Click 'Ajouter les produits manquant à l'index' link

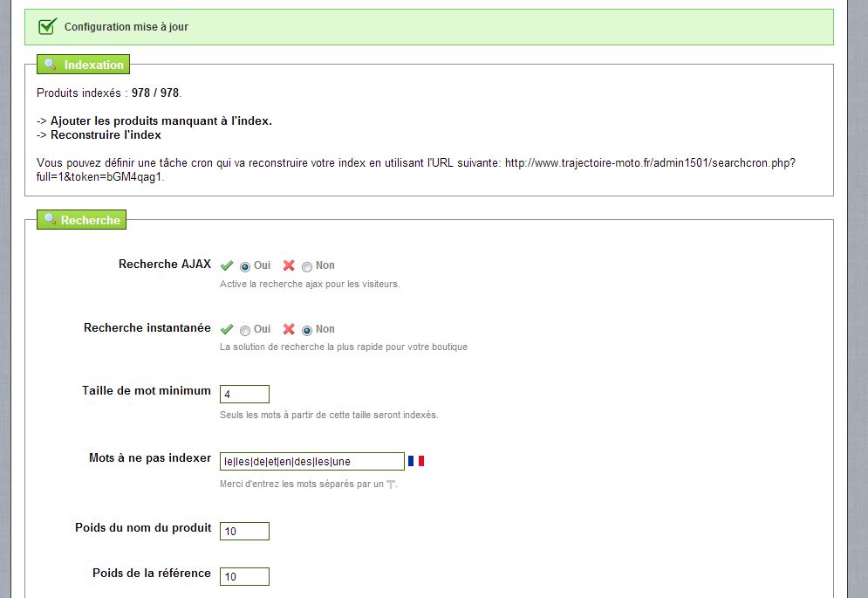pyautogui.click(x=161, y=120)
